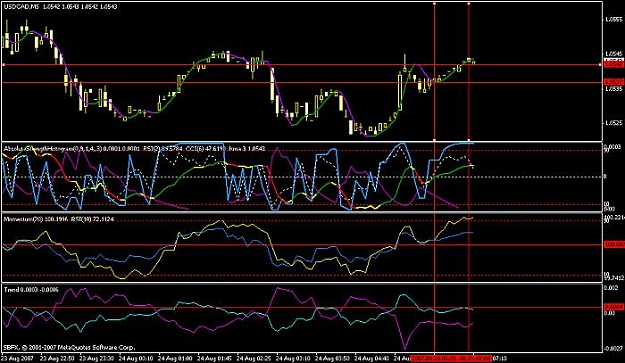Viewport: 625px width, 363px height.
Task: Click the SBFX MetaQuotes Software Corp. copyright text
Action: (69, 347)
